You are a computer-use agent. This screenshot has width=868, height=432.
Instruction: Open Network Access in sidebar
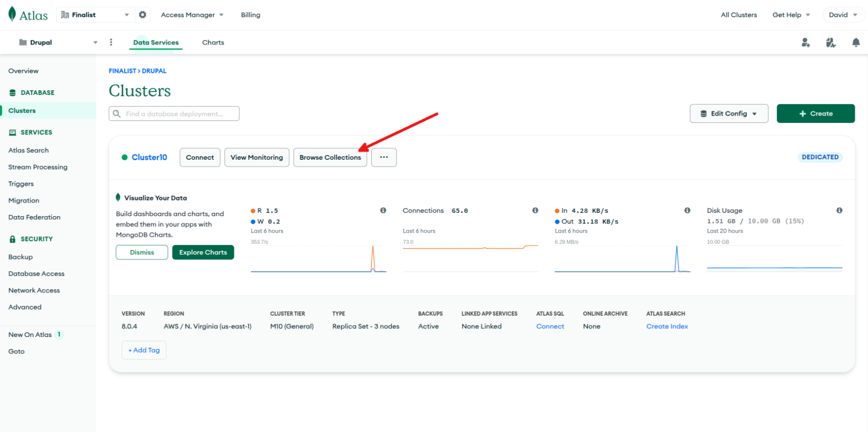(34, 290)
